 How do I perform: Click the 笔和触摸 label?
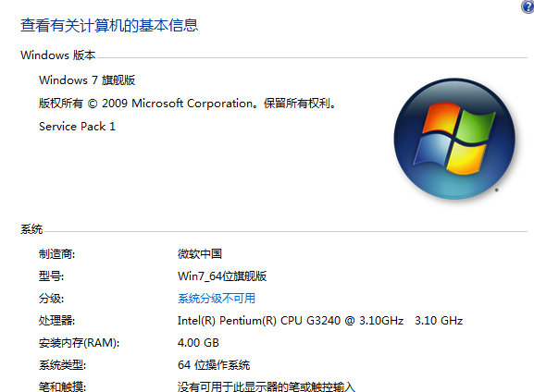[x=62, y=386]
